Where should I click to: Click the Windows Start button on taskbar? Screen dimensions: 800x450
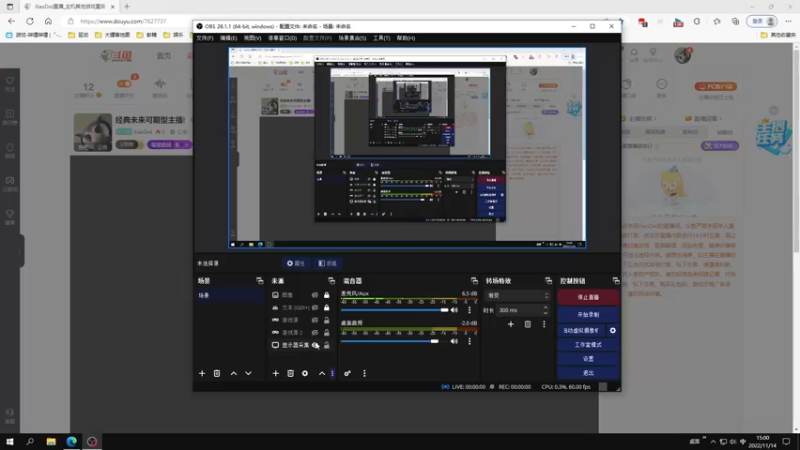10,441
